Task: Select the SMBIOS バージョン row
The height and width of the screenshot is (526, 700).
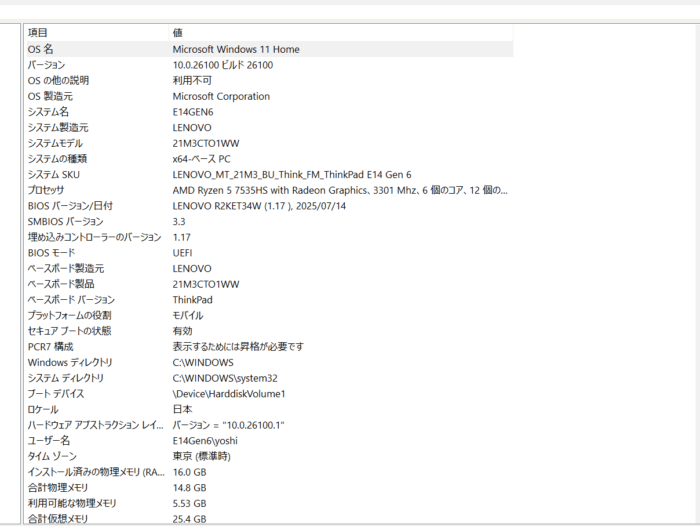Action: coord(65,221)
